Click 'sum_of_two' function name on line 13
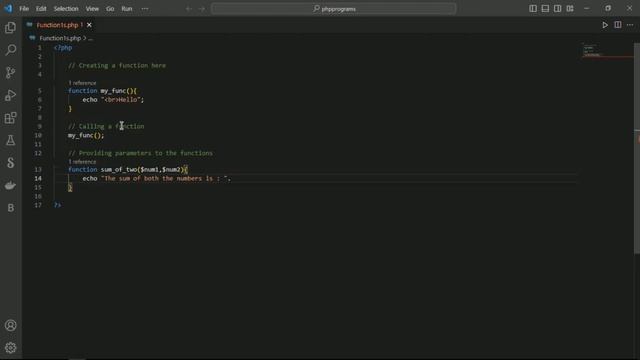The width and height of the screenshot is (640, 360). click(119, 169)
